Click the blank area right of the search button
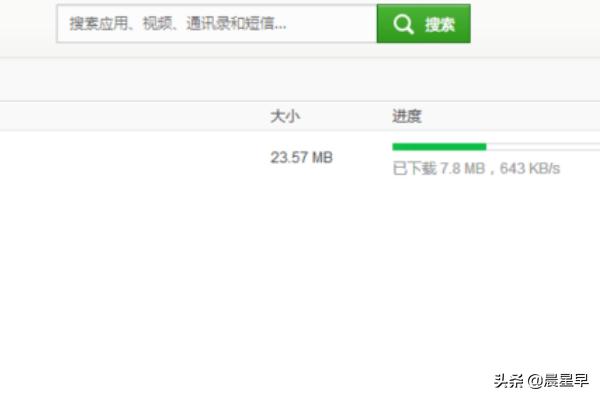This screenshot has height=400, width=600. [x=536, y=24]
